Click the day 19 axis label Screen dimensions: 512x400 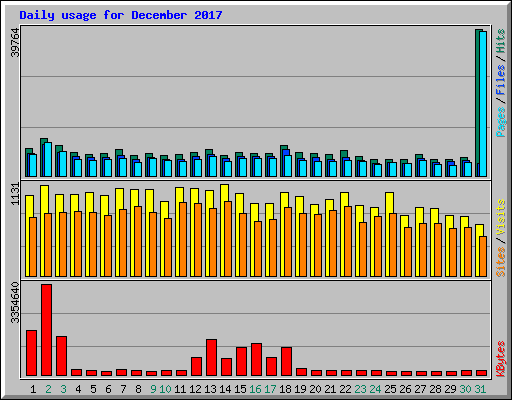(x=300, y=389)
